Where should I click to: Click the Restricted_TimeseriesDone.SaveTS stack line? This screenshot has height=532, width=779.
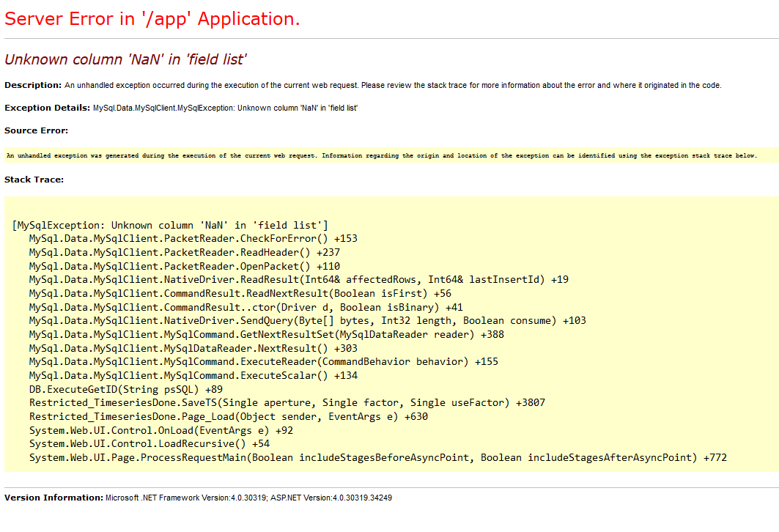coord(287,402)
